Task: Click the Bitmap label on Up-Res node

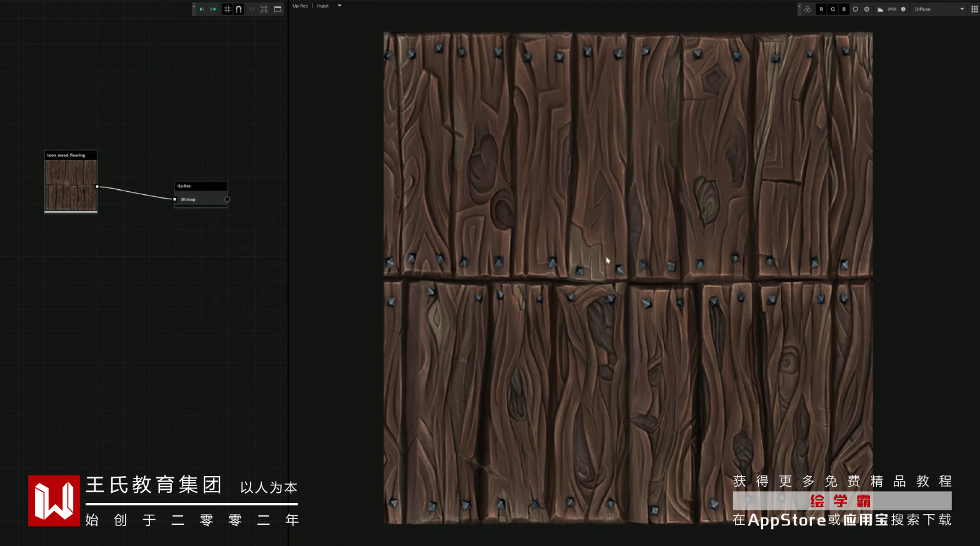Action: click(188, 200)
